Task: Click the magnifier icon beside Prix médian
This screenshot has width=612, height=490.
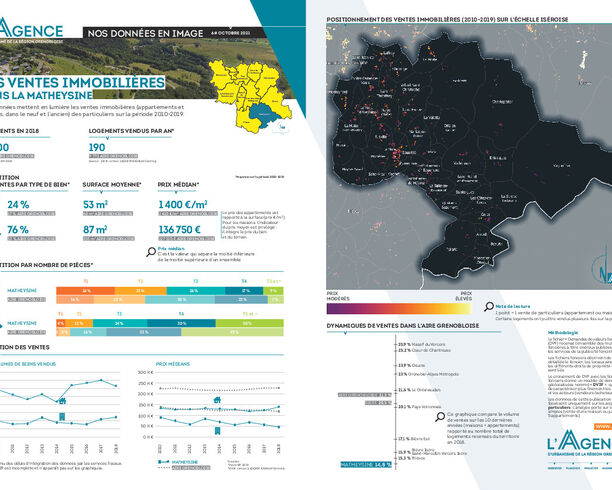Action: click(x=151, y=252)
